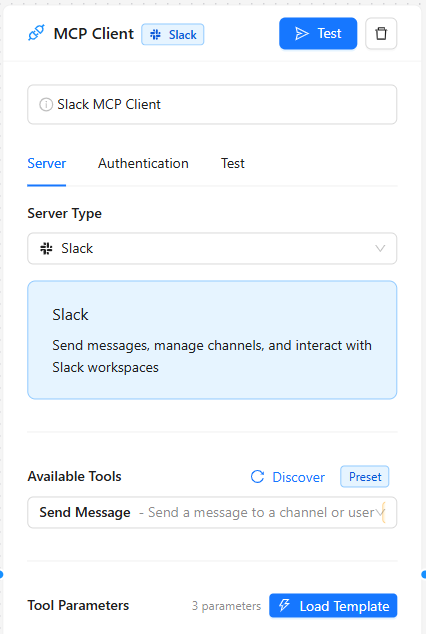Click the 'Send messages, manage channels' description text
The height and width of the screenshot is (634, 426).
click(212, 356)
